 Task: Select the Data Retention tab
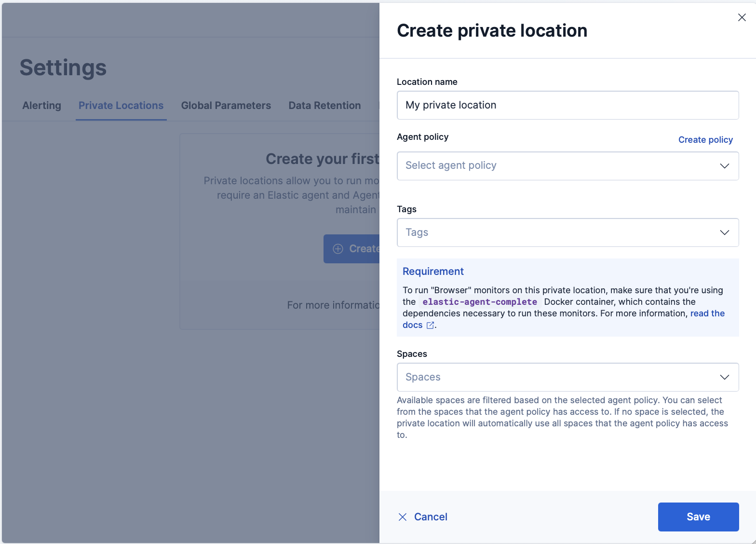324,105
